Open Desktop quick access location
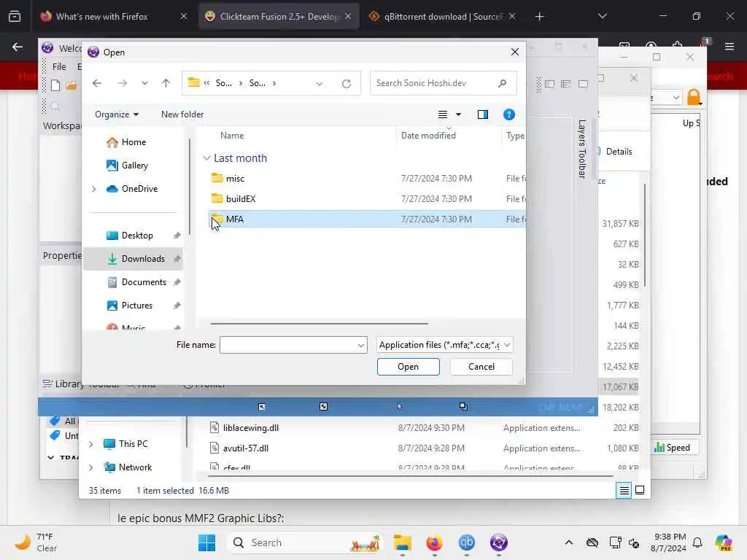 point(130,236)
